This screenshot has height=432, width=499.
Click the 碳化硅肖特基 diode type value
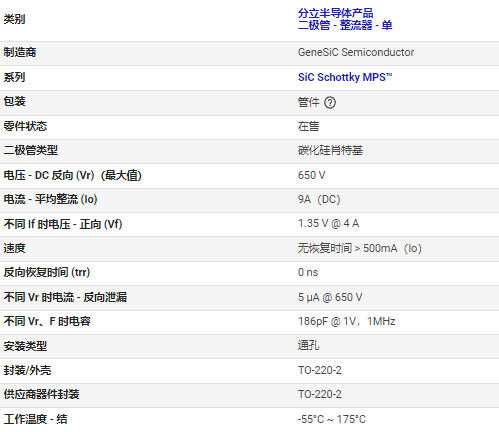[x=330, y=150]
